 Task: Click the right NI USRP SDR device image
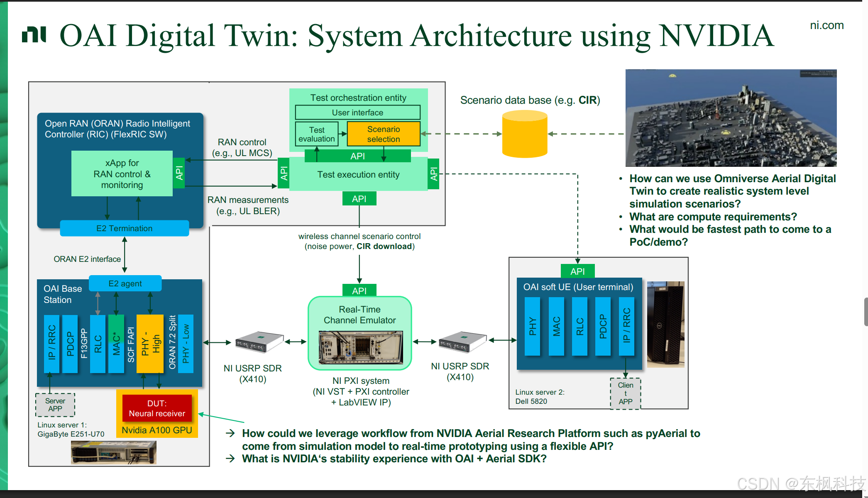click(462, 342)
